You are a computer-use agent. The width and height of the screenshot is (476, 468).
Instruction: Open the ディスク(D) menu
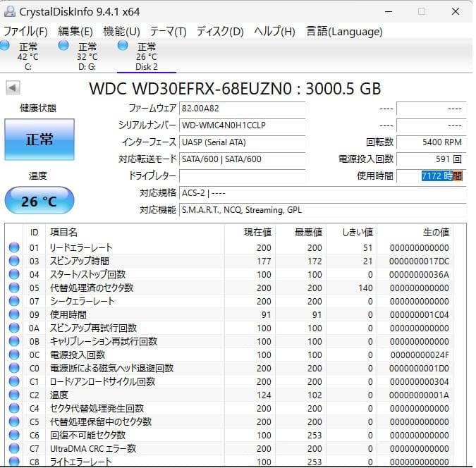220,31
